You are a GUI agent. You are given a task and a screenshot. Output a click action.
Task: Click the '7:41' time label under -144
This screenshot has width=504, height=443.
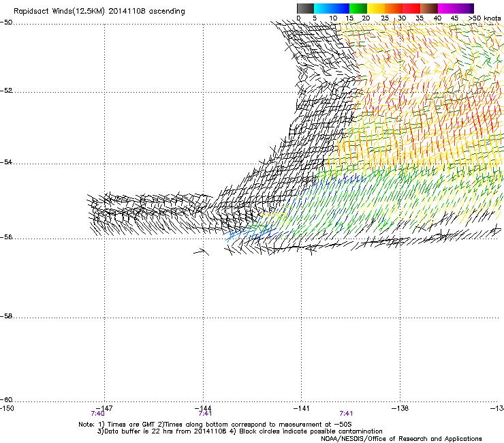pos(205,414)
